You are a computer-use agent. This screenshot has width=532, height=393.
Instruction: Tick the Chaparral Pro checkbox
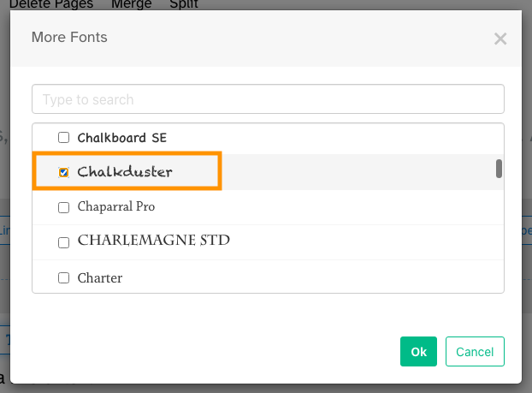coord(63,207)
